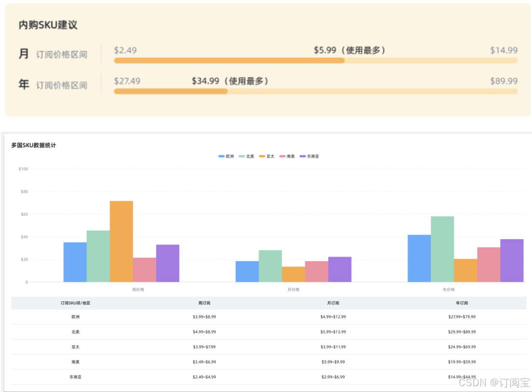The height and width of the screenshot is (392, 532).
Task: Click the 月价格 axis label
Action: coord(294,289)
